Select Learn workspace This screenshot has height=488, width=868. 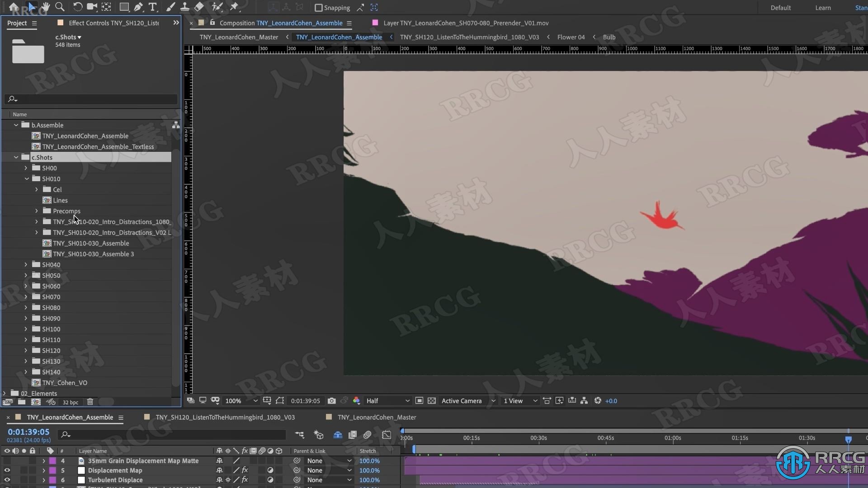pos(823,8)
